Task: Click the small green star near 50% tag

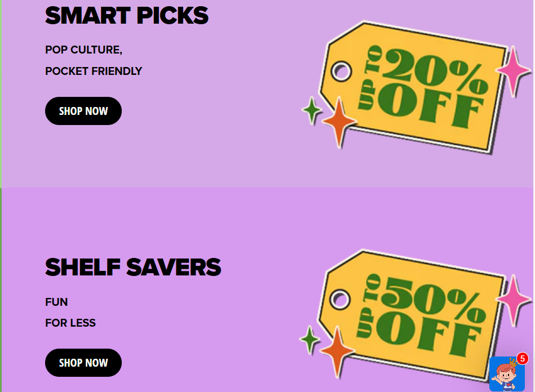Action: 310,340
